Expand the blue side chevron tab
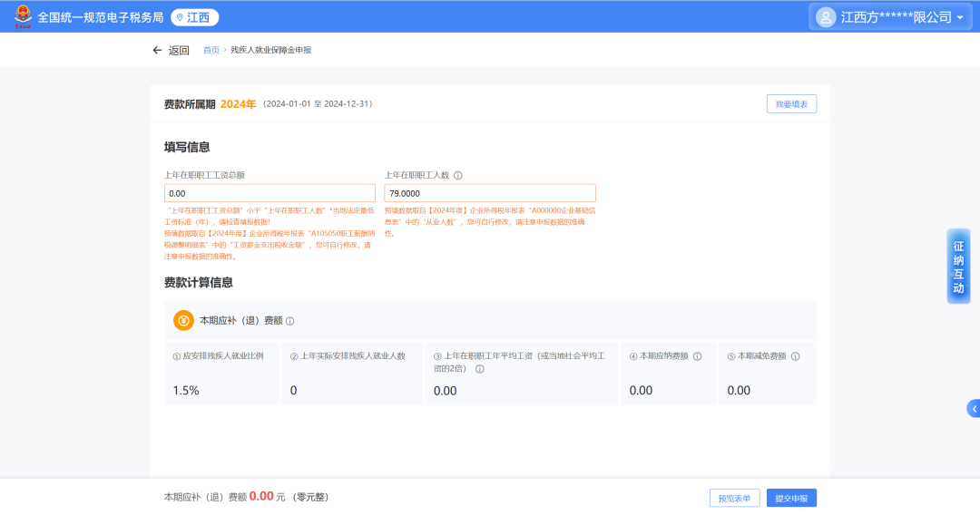Viewport: 980px width, 515px height. tap(973, 409)
